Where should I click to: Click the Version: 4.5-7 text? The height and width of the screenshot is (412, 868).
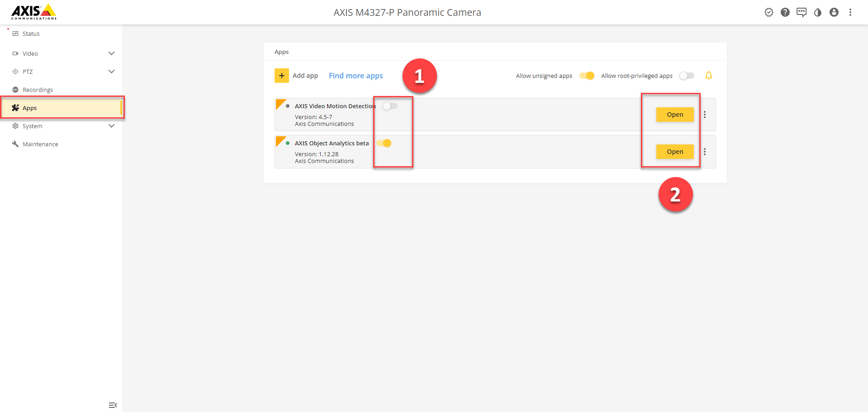tap(313, 117)
